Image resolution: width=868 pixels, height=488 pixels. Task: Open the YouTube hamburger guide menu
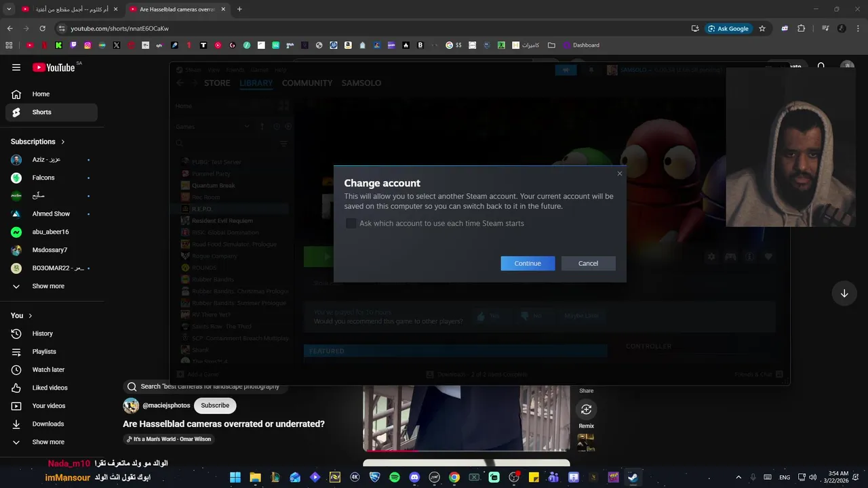(x=16, y=67)
